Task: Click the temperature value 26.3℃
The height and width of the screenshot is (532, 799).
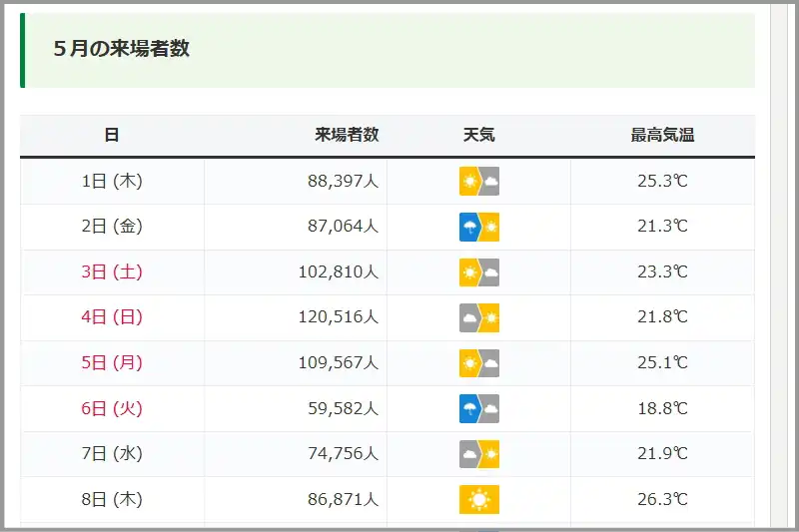Action: click(x=662, y=499)
